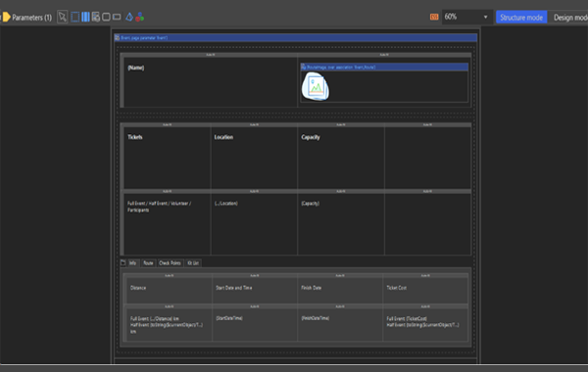The height and width of the screenshot is (372, 588).
Task: Select the Tickets heading text
Action: point(135,137)
